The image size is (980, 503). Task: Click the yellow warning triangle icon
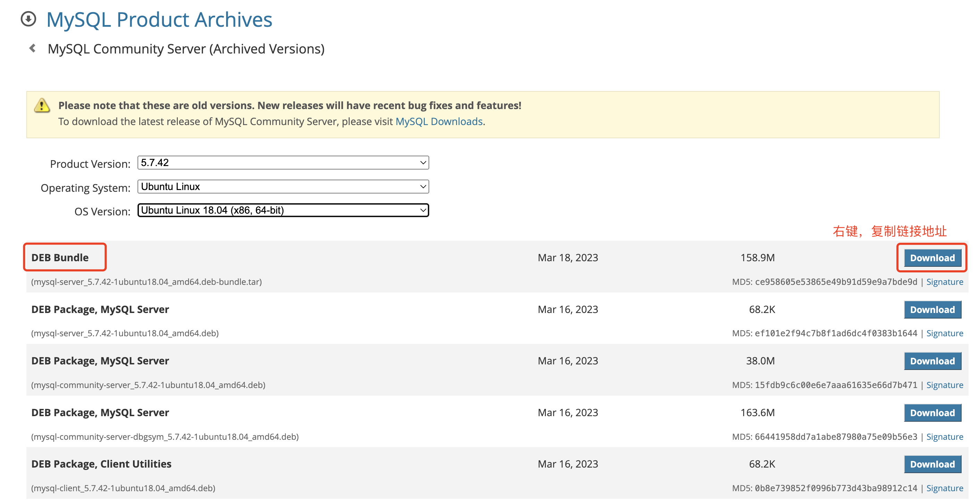42,106
